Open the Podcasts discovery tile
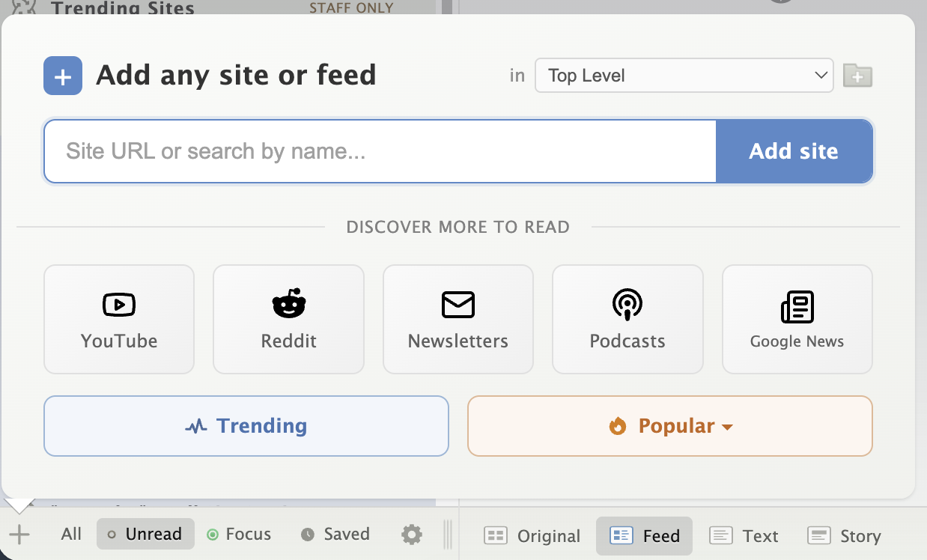Image resolution: width=927 pixels, height=560 pixels. click(627, 319)
